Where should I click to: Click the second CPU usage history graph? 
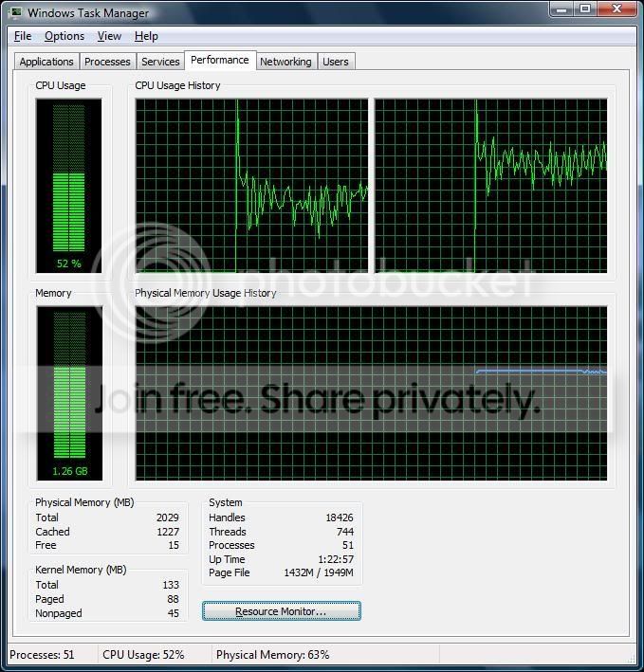pyautogui.click(x=491, y=186)
